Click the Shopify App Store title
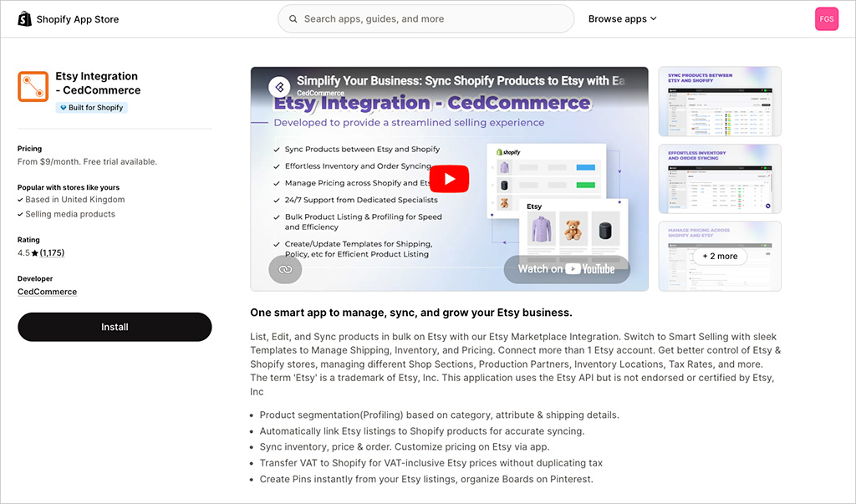Image resolution: width=856 pixels, height=504 pixels. tap(78, 19)
